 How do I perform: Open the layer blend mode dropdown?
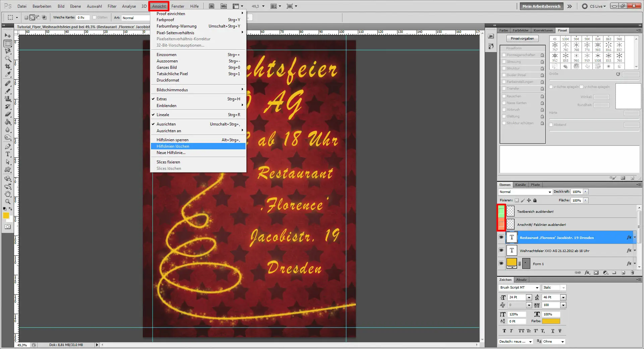pos(525,192)
